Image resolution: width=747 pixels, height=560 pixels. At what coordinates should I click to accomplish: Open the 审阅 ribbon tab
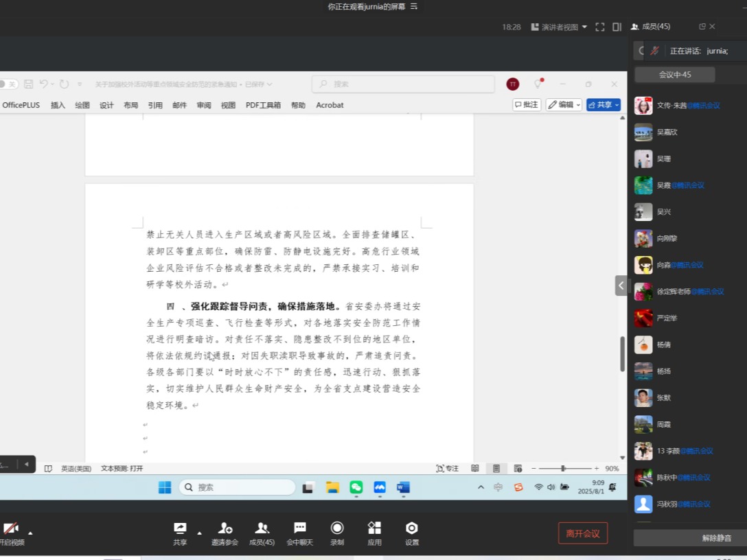203,105
